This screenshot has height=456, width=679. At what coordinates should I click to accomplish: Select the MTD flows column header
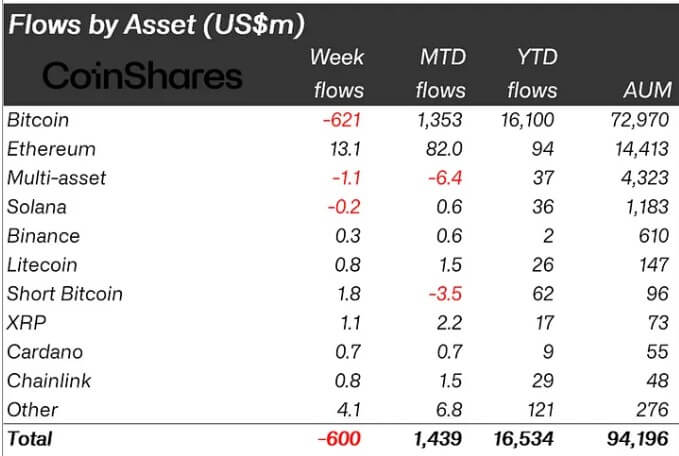441,74
